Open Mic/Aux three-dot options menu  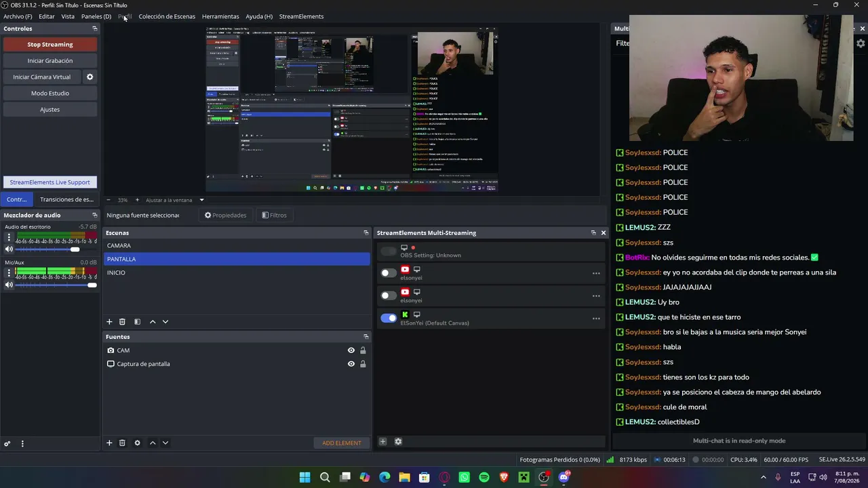(x=9, y=273)
